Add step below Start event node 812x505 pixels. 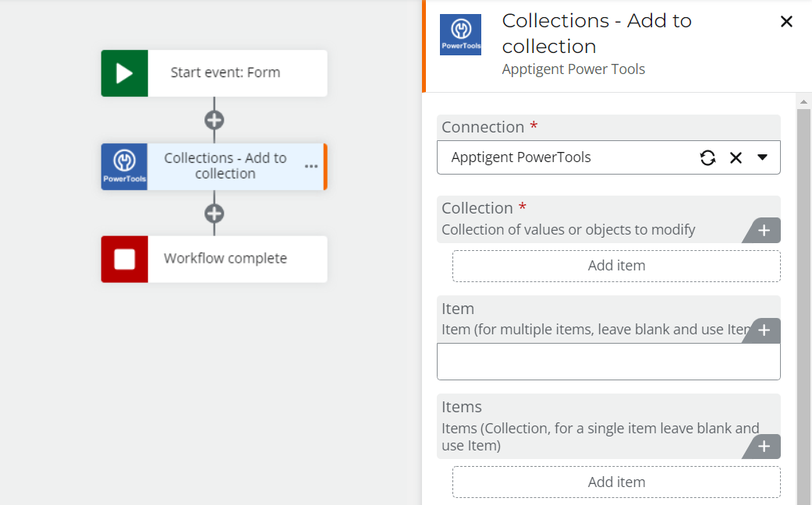tap(214, 120)
